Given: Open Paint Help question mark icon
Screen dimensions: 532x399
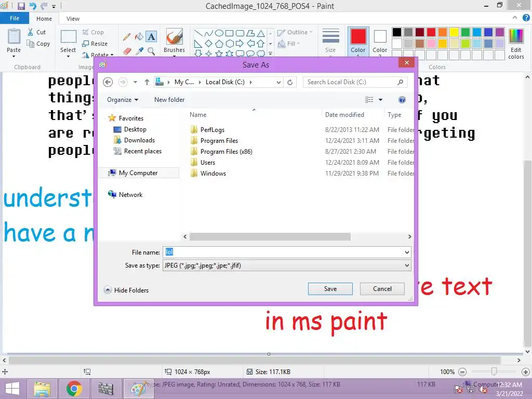Looking at the screenshot, I should [526, 18].
